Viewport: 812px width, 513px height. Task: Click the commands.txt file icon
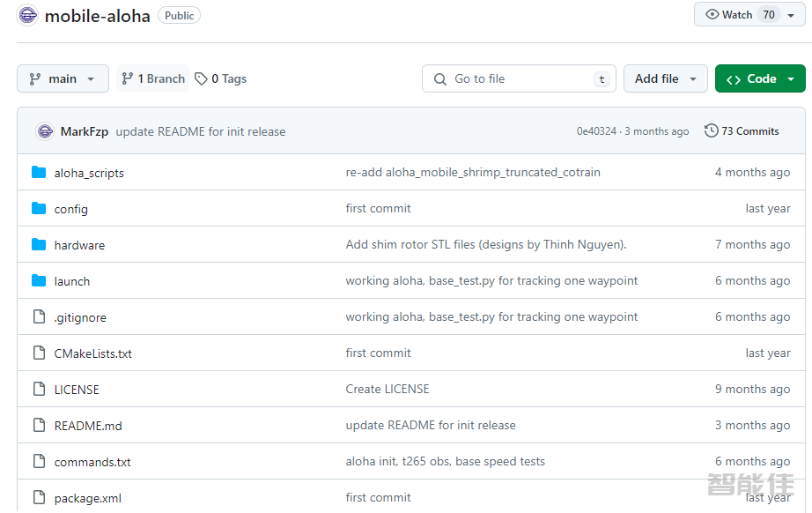(39, 461)
